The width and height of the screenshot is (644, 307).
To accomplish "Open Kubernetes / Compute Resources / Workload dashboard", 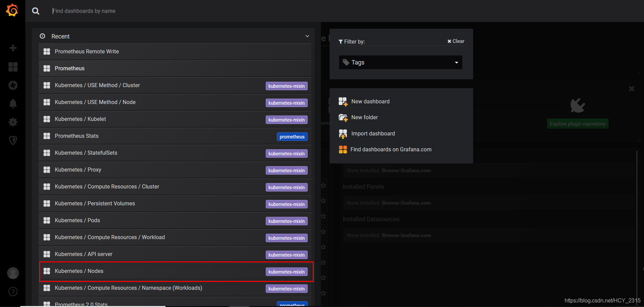I will [175, 237].
